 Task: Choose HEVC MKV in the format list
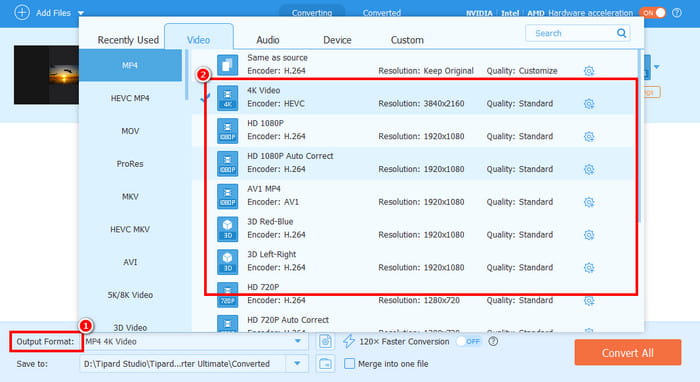pyautogui.click(x=130, y=229)
